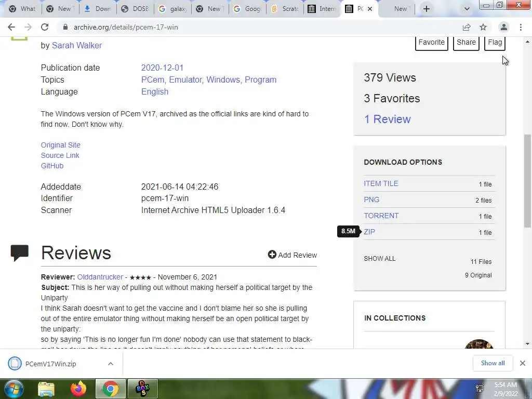The width and height of the screenshot is (532, 399).
Task: Switch to the 'Down' downloads tab
Action: [98, 9]
